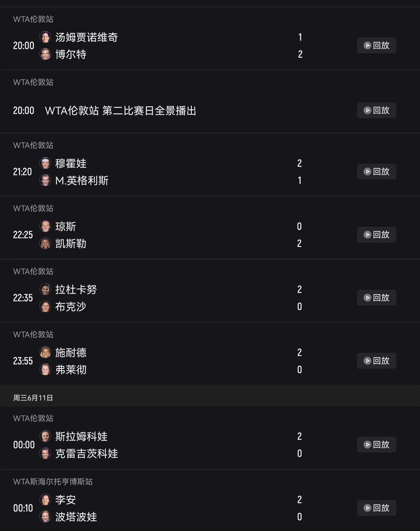This screenshot has width=420, height=531.
Task: Open the WTA伦敦站 第二比赛日全景播出 entry
Action: [x=121, y=111]
